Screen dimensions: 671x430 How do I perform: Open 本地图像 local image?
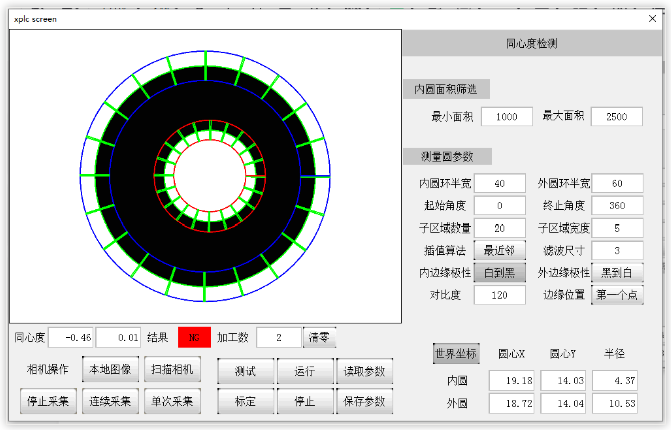[x=109, y=369]
